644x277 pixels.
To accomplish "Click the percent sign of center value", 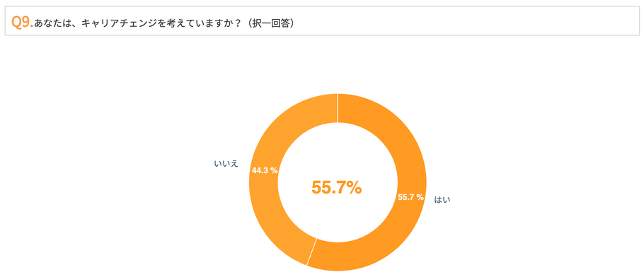I will 352,187.
